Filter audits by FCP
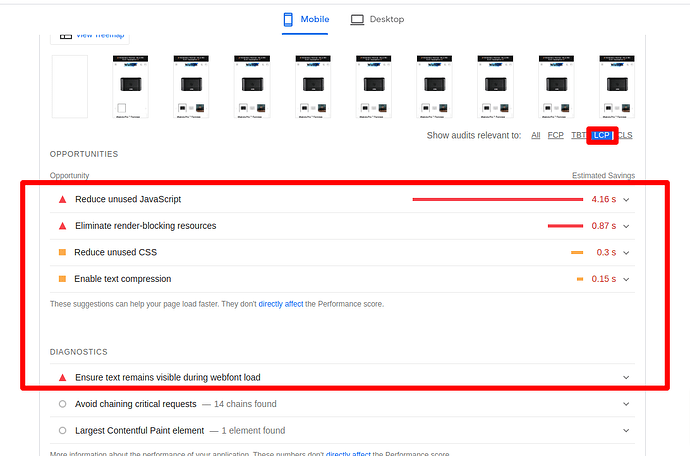Screen dimensions: 690x456 (555, 135)
